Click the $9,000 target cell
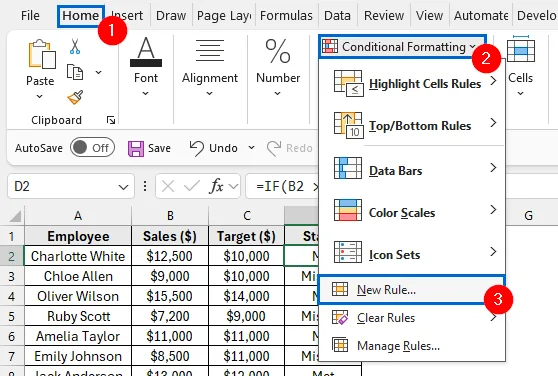This screenshot has width=558, height=376. pos(246,316)
